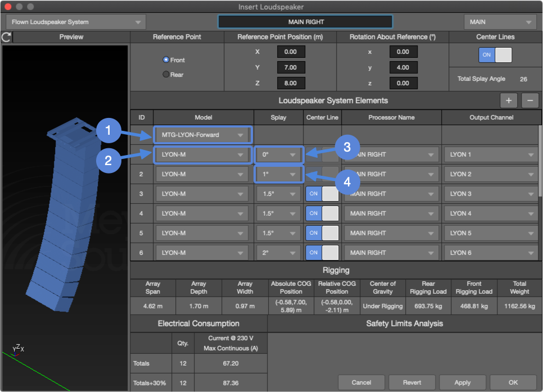Click the MAIN RIGHT system name field
Screen dimensions: 543x392
tap(305, 22)
